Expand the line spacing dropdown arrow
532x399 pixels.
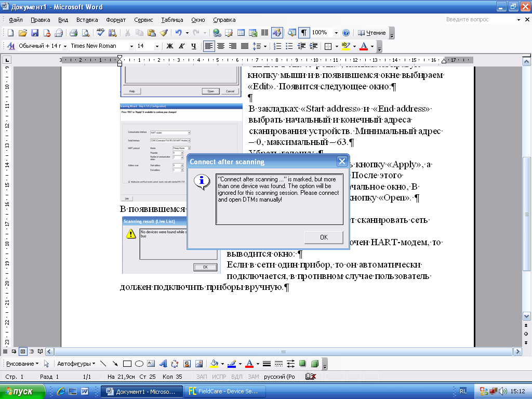[x=265, y=46]
